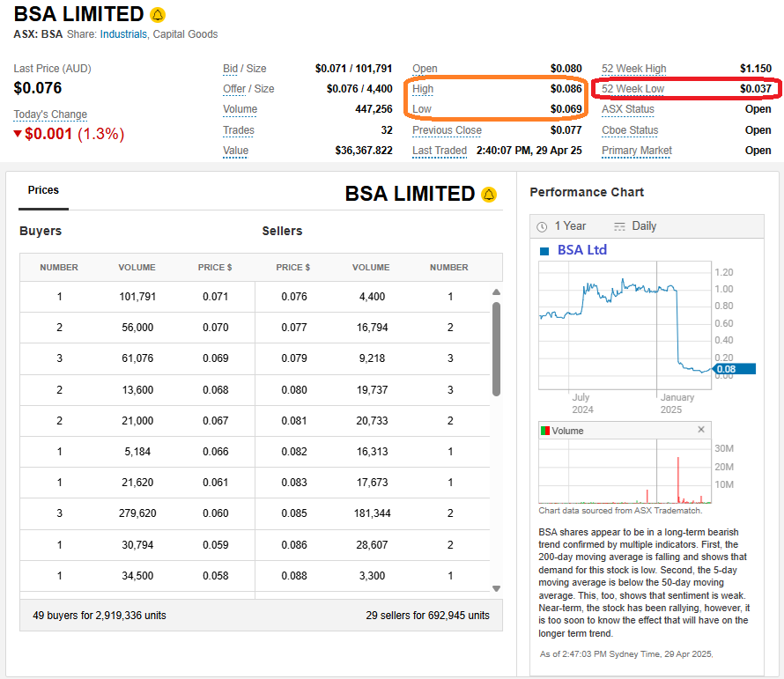Close the Volume chart panel
The width and height of the screenshot is (784, 679).
pos(701,430)
